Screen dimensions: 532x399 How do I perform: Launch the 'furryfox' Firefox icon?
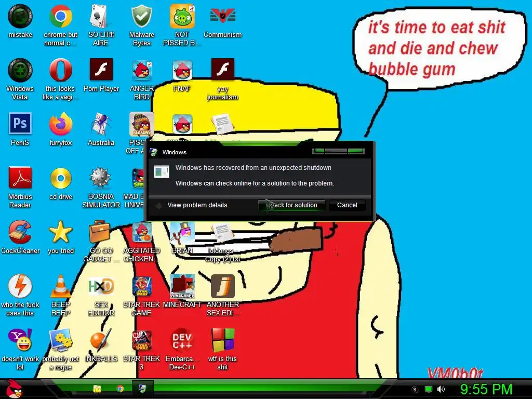coord(60,124)
